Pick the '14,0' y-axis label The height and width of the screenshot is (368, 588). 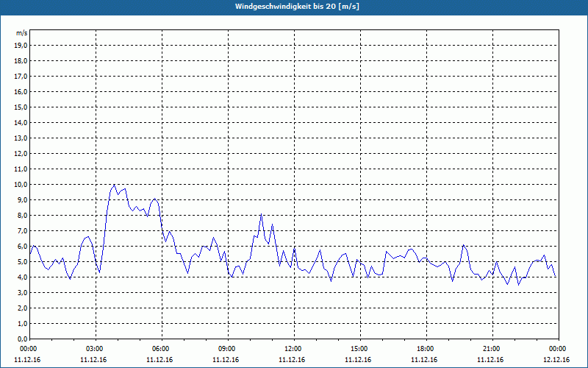click(21, 122)
